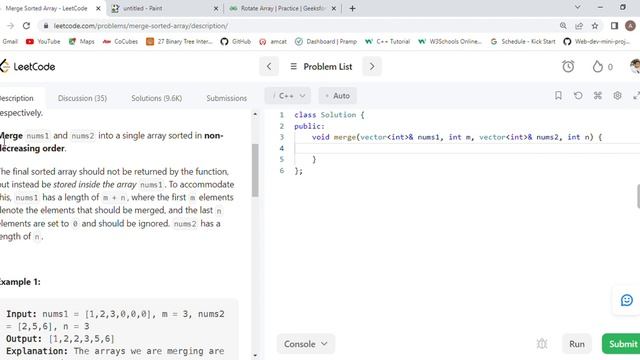Switch to the Description tab
Viewport: 640px width, 360px height.
point(17,98)
